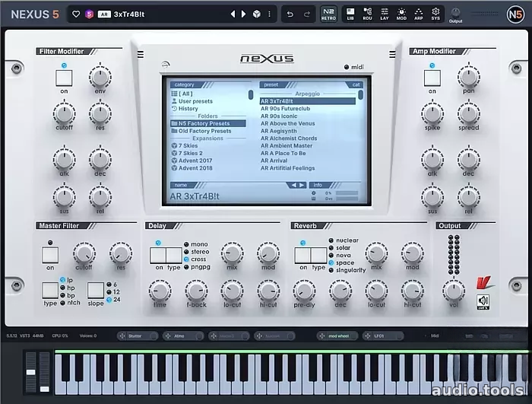Toggle the Master Filter on button

pyautogui.click(x=50, y=255)
